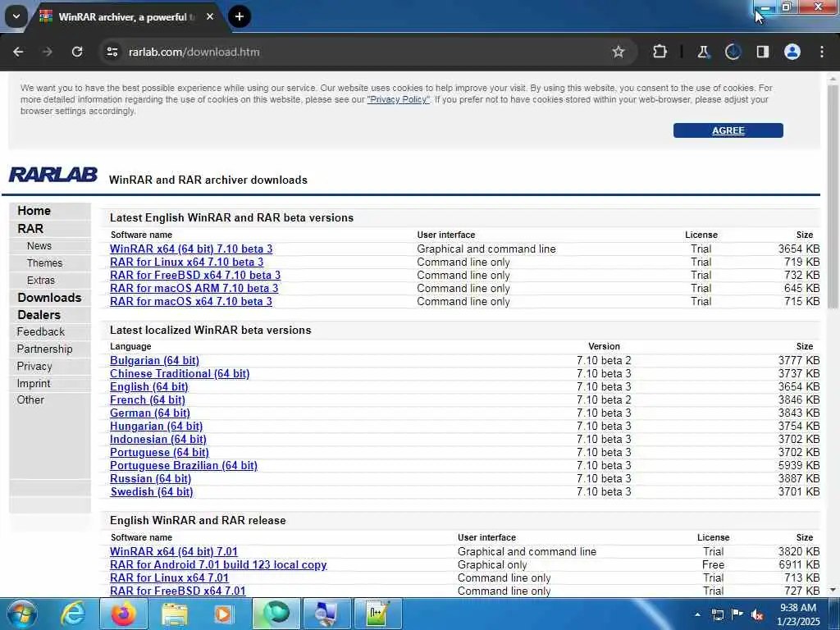Click the muted volume tray icon
This screenshot has width=840, height=630.
[x=757, y=615]
